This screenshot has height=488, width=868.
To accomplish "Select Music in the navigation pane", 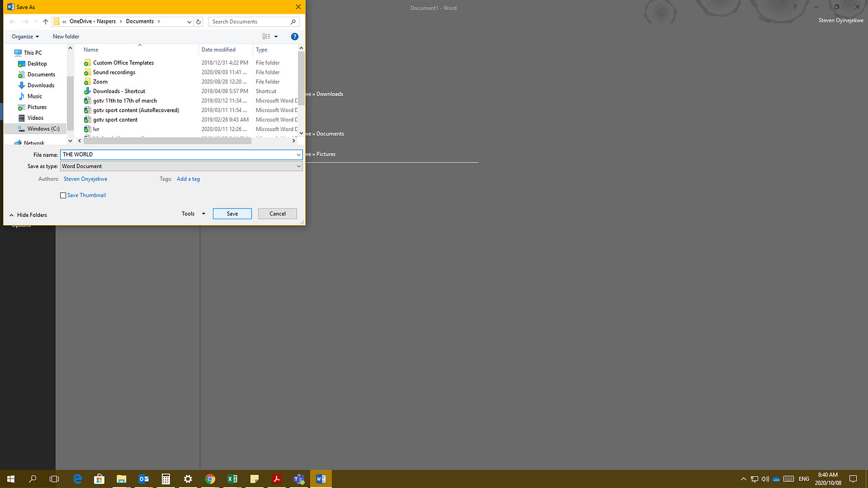I will point(35,96).
